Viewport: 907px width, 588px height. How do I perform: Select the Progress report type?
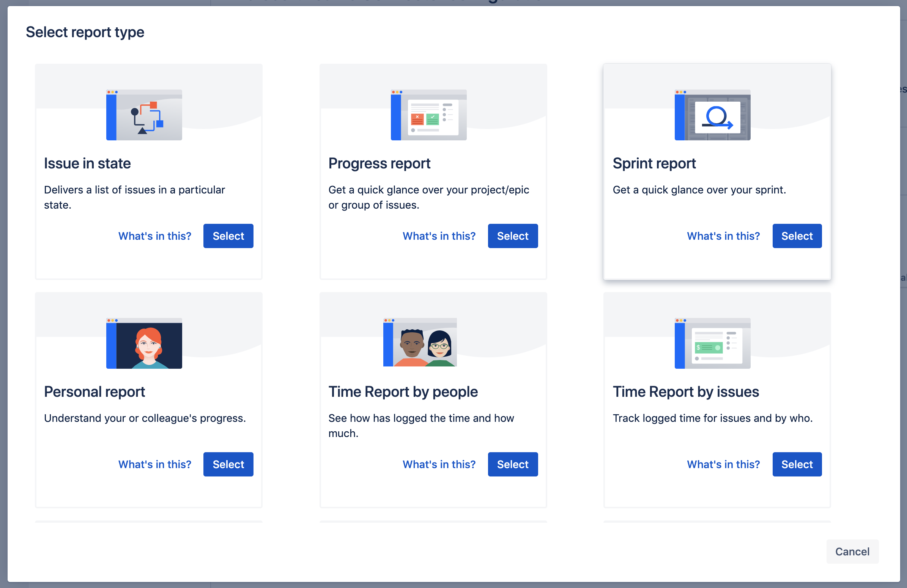pos(513,236)
